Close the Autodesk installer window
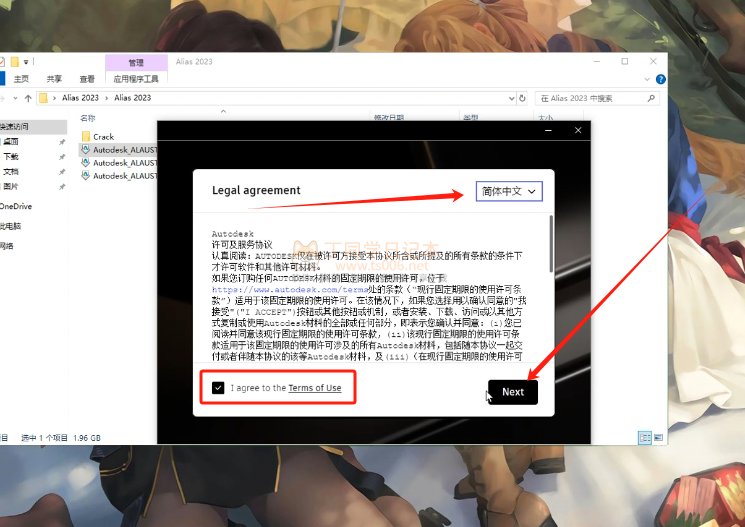The height and width of the screenshot is (527, 745). [x=578, y=130]
